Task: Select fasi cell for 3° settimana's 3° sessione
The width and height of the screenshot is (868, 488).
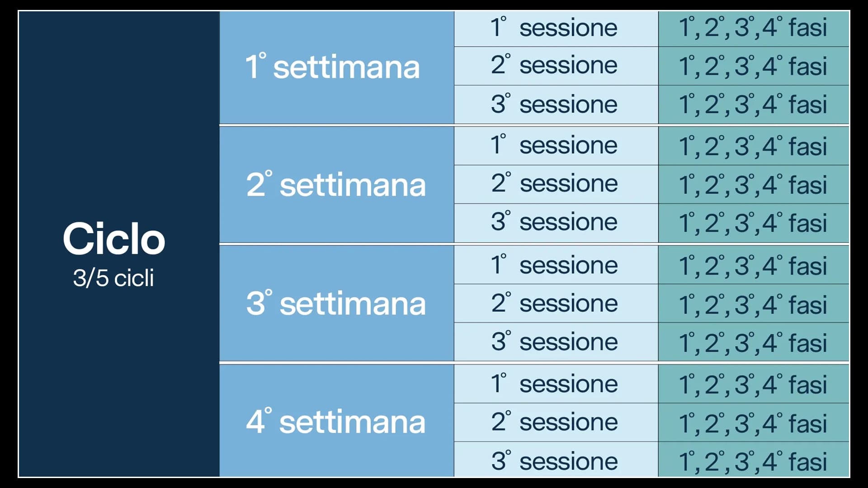Action: pyautogui.click(x=753, y=342)
